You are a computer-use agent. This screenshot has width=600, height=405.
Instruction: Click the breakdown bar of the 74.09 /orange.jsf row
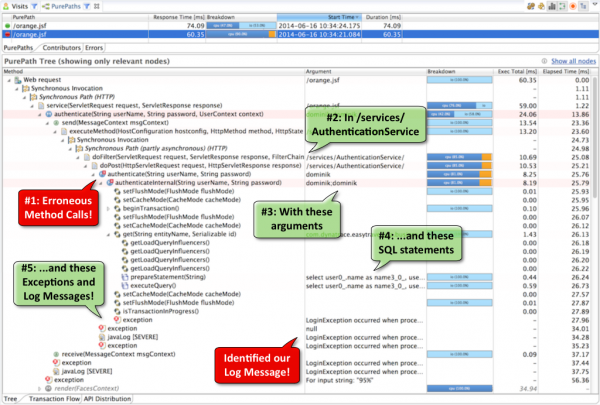point(241,26)
